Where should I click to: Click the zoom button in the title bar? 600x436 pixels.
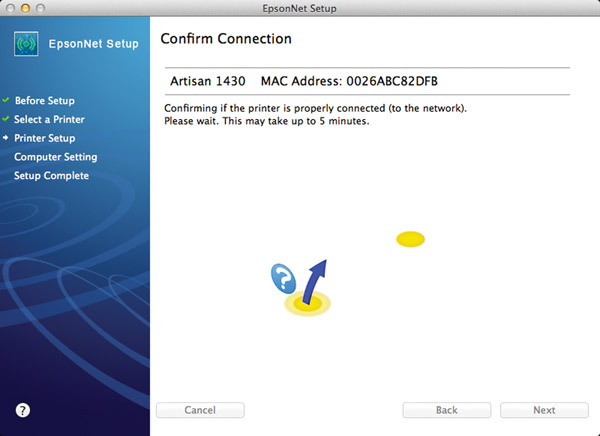40,8
